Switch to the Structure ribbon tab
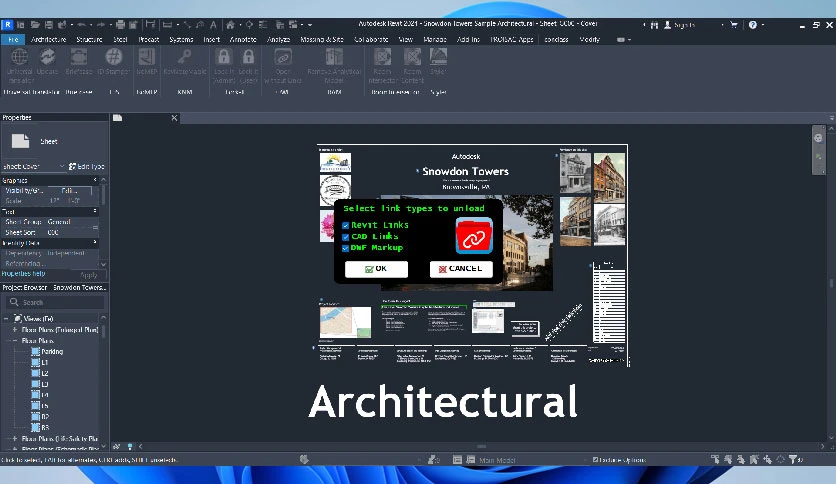The width and height of the screenshot is (836, 484). (89, 39)
